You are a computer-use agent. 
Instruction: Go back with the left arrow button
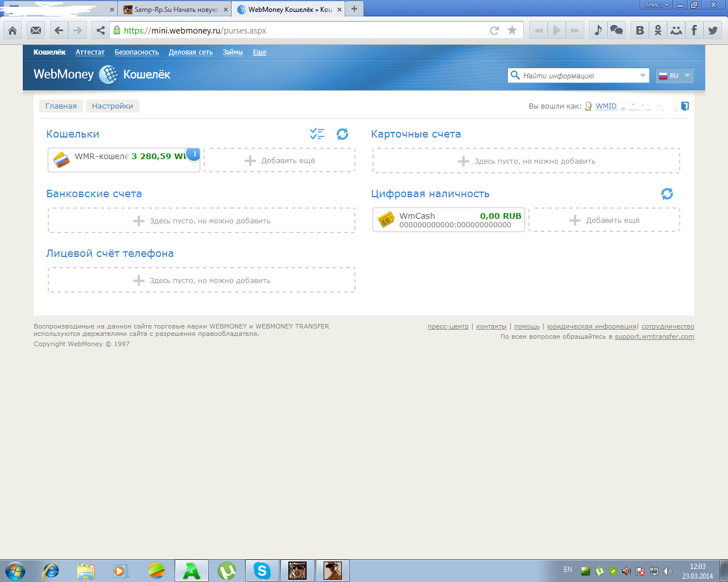[59, 31]
